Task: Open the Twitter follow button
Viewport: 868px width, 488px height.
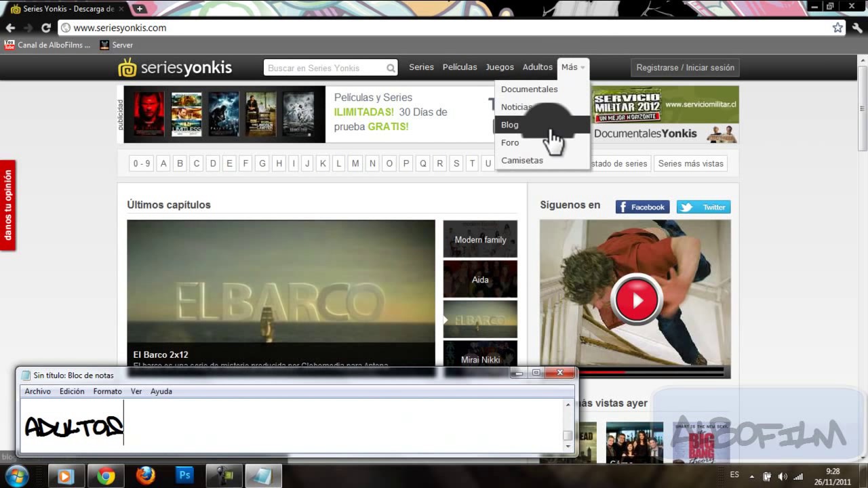Action: point(703,207)
